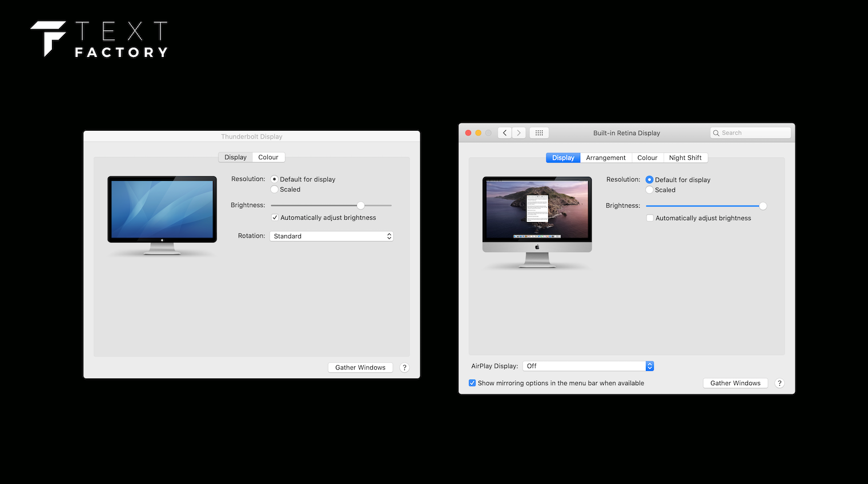Viewport: 868px width, 484px height.
Task: Open the Rotation dropdown set to Standard
Action: [331, 236]
